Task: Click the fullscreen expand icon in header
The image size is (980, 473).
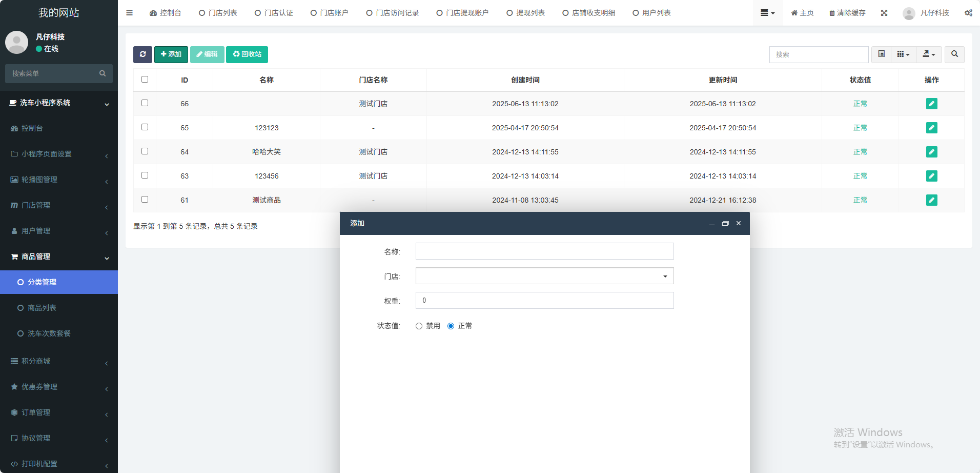Action: tap(884, 13)
